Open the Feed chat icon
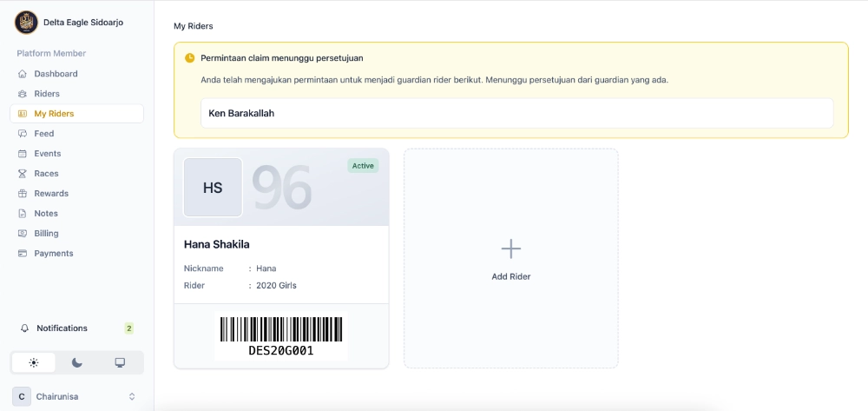The width and height of the screenshot is (868, 411). pyautogui.click(x=23, y=134)
